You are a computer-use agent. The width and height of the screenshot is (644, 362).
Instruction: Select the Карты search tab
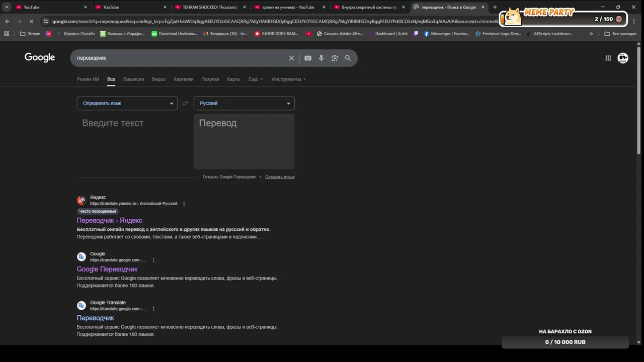coord(233,79)
